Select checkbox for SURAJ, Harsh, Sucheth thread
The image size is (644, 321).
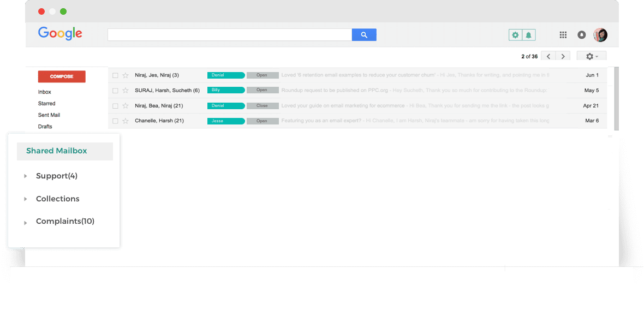coord(115,91)
